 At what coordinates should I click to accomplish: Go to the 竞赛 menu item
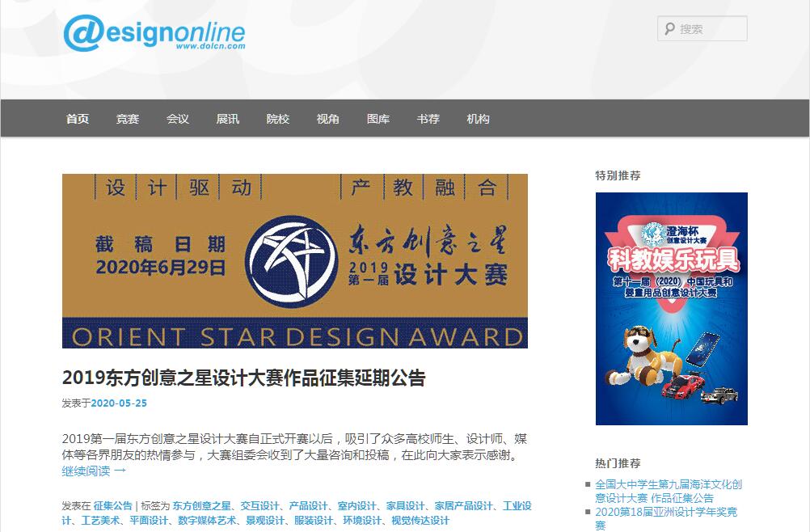click(128, 119)
